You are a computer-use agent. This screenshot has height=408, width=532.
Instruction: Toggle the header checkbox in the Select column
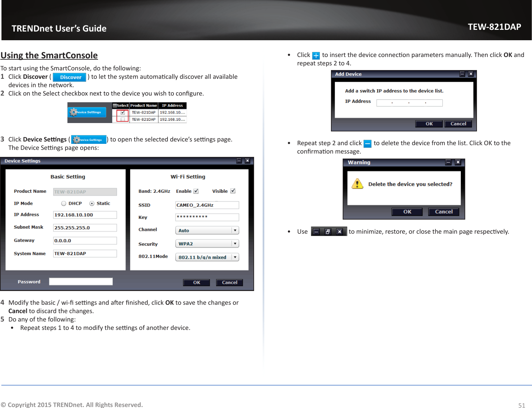tap(115, 106)
